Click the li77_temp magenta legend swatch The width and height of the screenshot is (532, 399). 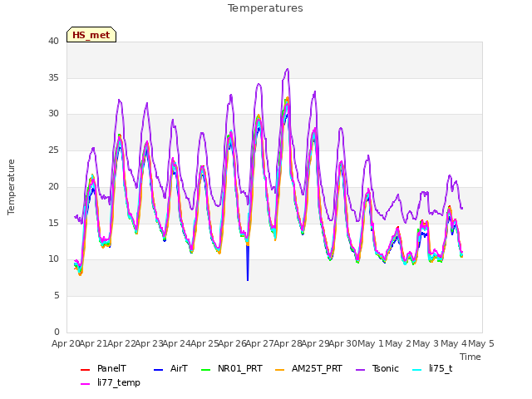point(85,384)
